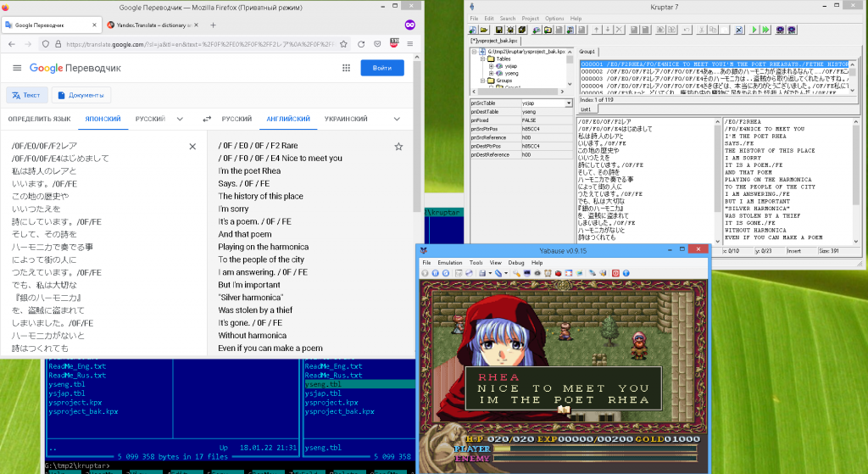Screen dimensions: 868x474
Task: Pause emulation in Yabause toolbar
Action: coord(435,273)
